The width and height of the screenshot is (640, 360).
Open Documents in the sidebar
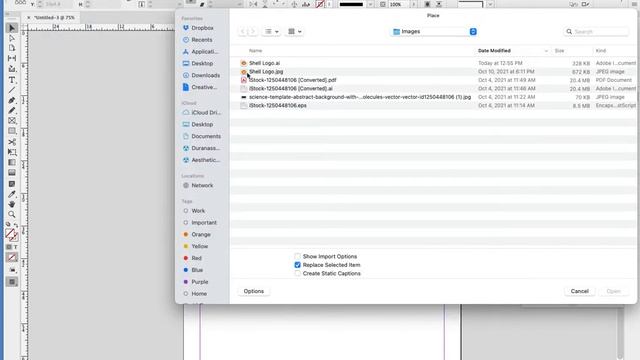[202, 136]
